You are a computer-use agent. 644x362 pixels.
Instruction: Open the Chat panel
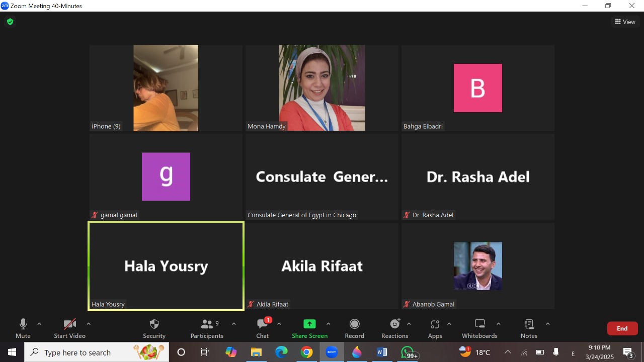coord(262,328)
